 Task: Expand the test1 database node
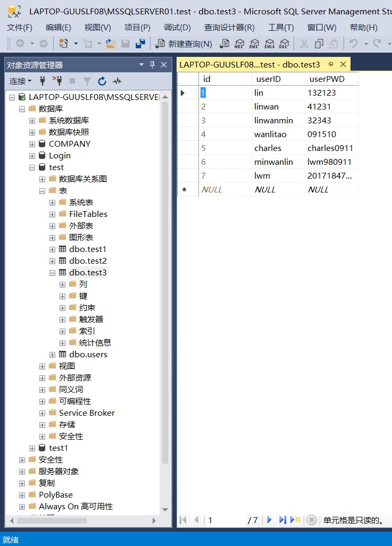32,448
